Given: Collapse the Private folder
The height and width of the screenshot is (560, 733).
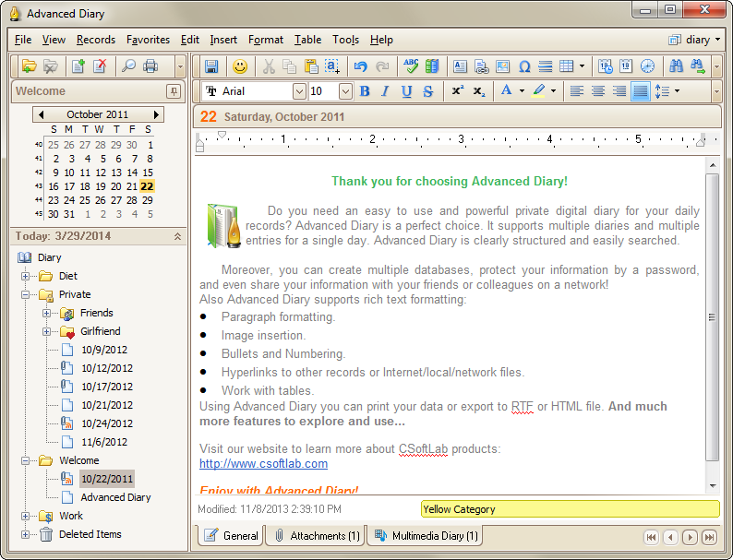Looking at the screenshot, I should [26, 294].
